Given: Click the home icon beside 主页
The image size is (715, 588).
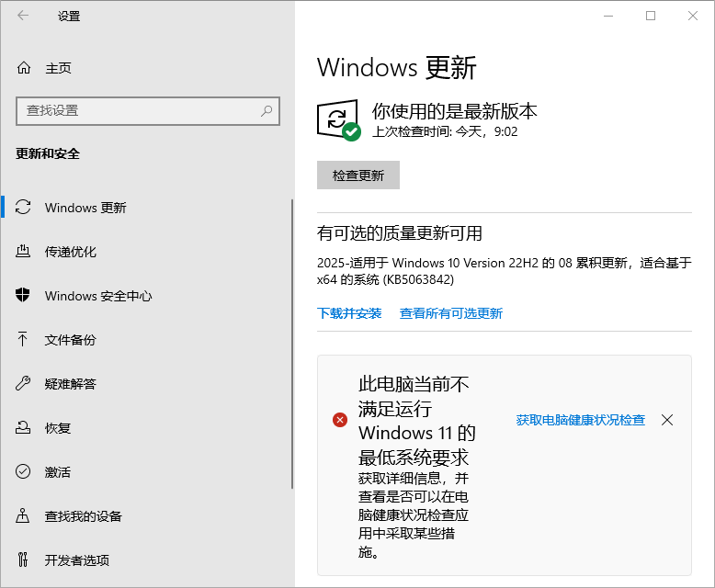Looking at the screenshot, I should 24,68.
